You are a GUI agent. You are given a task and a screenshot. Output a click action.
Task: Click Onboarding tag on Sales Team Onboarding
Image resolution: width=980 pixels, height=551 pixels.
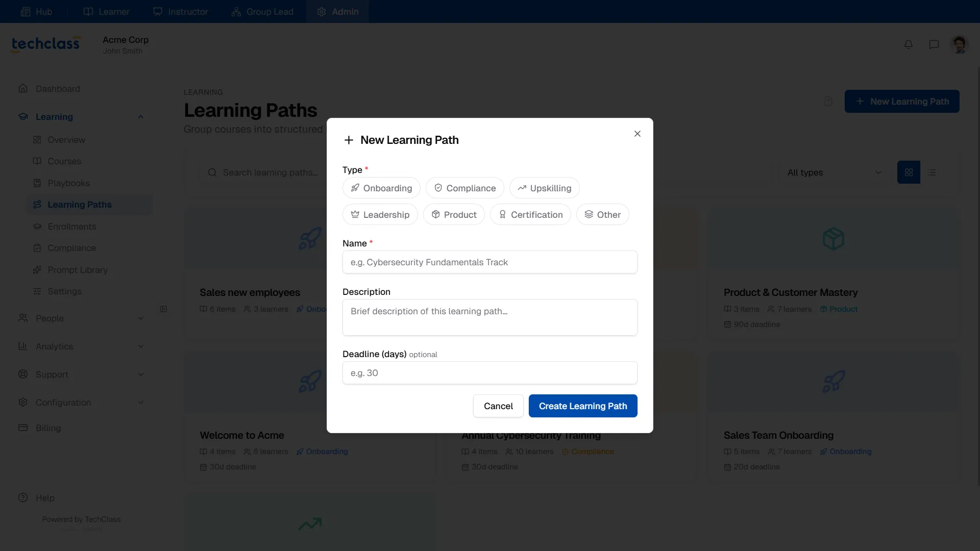846,452
